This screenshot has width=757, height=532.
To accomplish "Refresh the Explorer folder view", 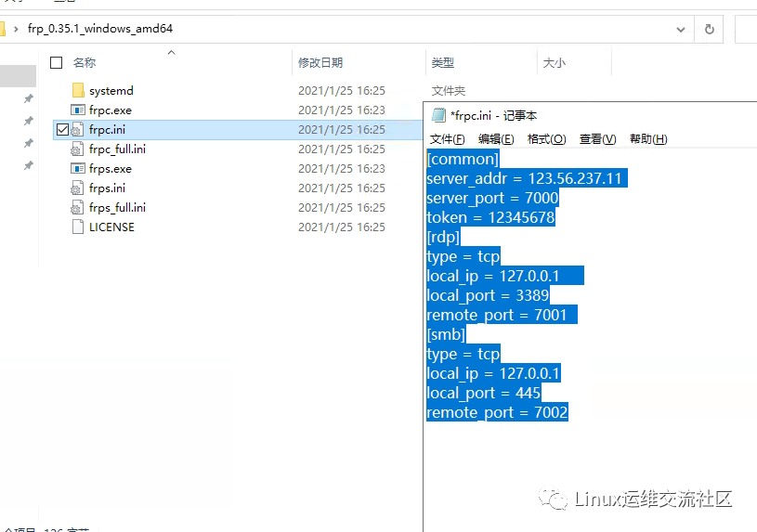I will (x=710, y=29).
